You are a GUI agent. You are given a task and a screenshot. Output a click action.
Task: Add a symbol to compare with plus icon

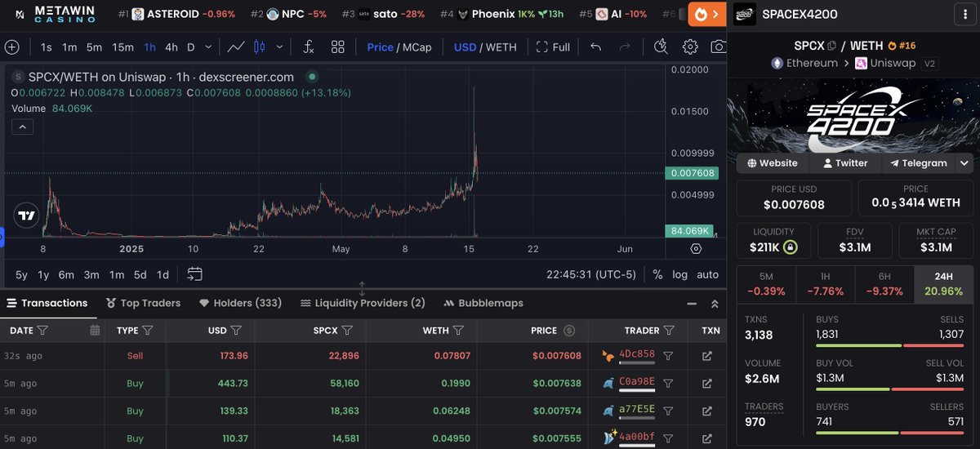click(x=11, y=47)
